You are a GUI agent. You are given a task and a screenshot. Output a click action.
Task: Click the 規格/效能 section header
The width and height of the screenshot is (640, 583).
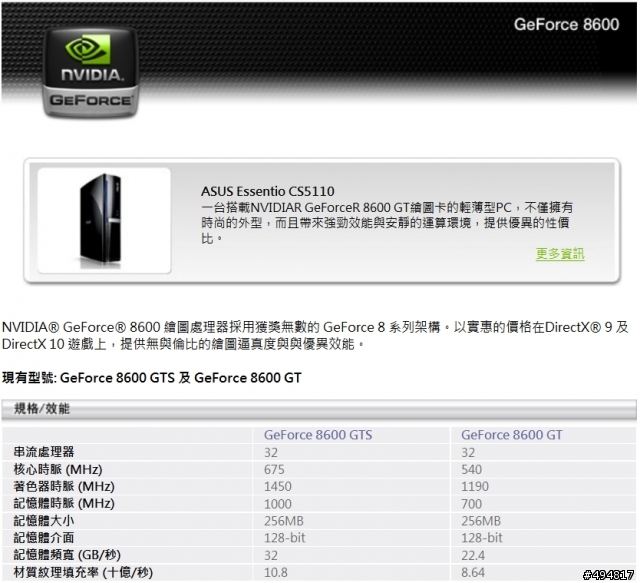[x=42, y=408]
